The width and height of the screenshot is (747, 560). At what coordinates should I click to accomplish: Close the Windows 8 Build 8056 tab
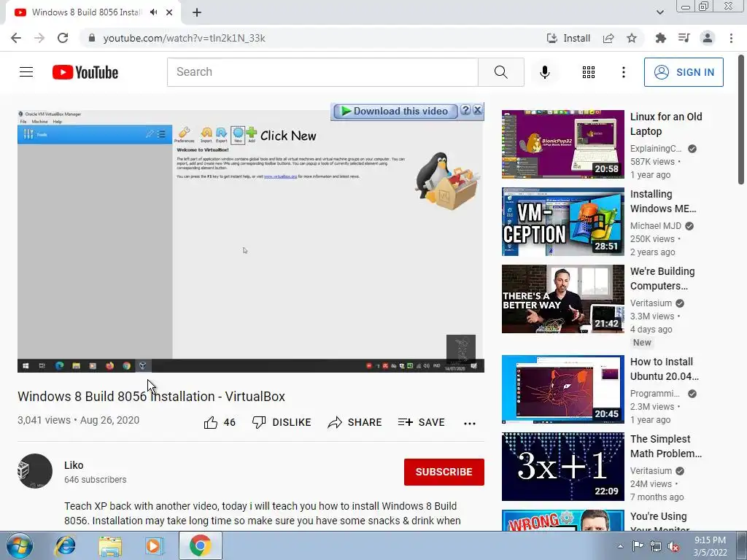pyautogui.click(x=169, y=12)
